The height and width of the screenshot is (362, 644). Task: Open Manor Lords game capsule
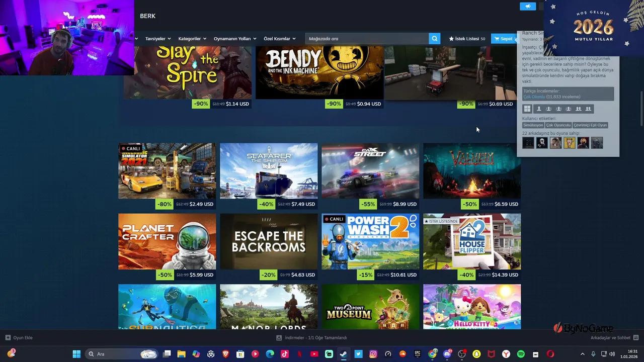[269, 307]
